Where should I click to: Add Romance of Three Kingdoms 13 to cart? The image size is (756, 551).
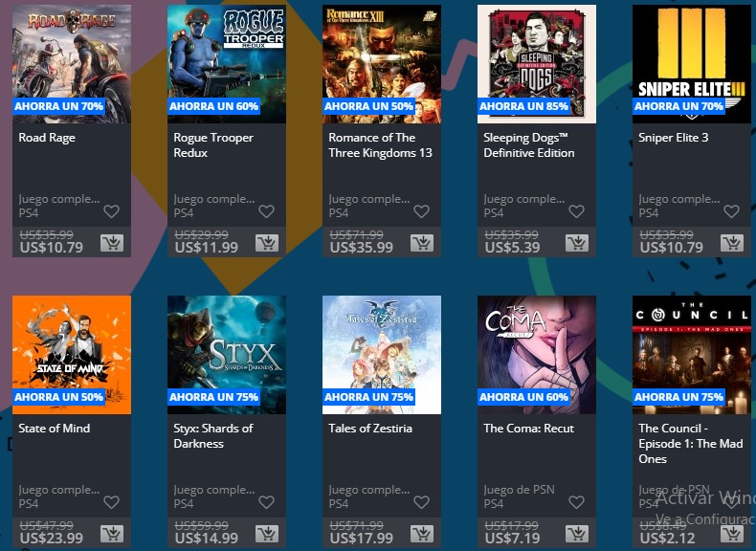(x=422, y=243)
